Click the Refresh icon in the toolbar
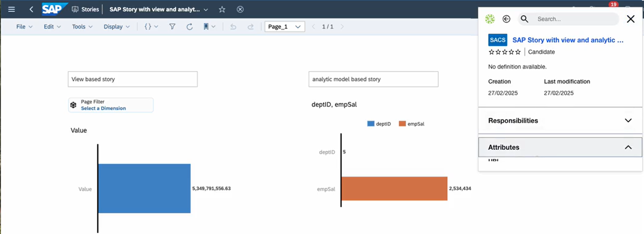 tap(190, 26)
